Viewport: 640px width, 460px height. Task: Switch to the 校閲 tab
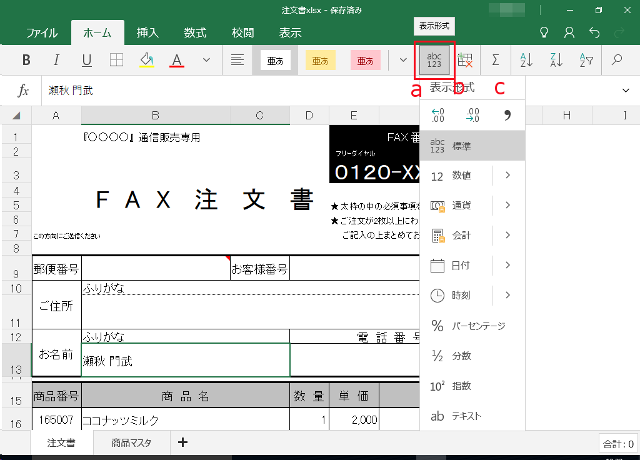(x=243, y=33)
